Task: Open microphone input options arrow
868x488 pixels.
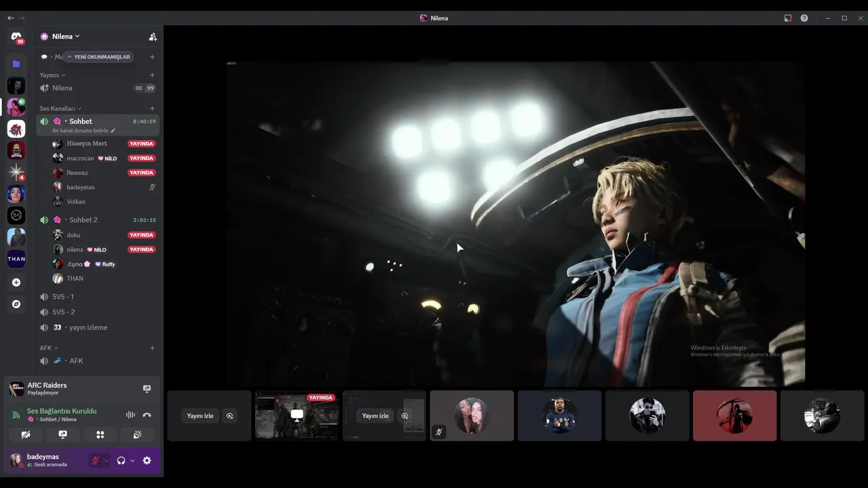Action: click(x=106, y=461)
